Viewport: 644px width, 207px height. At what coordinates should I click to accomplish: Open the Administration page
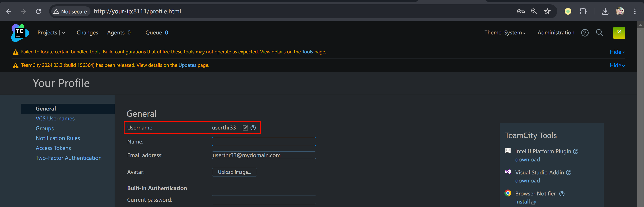point(556,33)
